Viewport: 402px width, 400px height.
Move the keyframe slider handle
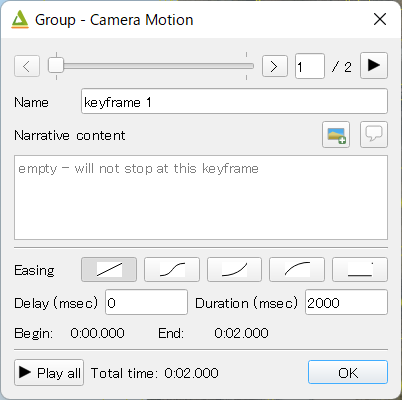tap(56, 65)
